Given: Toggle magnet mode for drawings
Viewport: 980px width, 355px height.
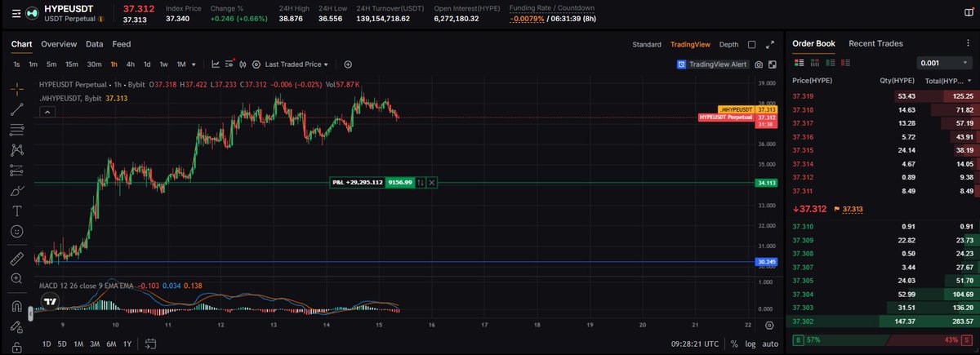Looking at the screenshot, I should [16, 307].
